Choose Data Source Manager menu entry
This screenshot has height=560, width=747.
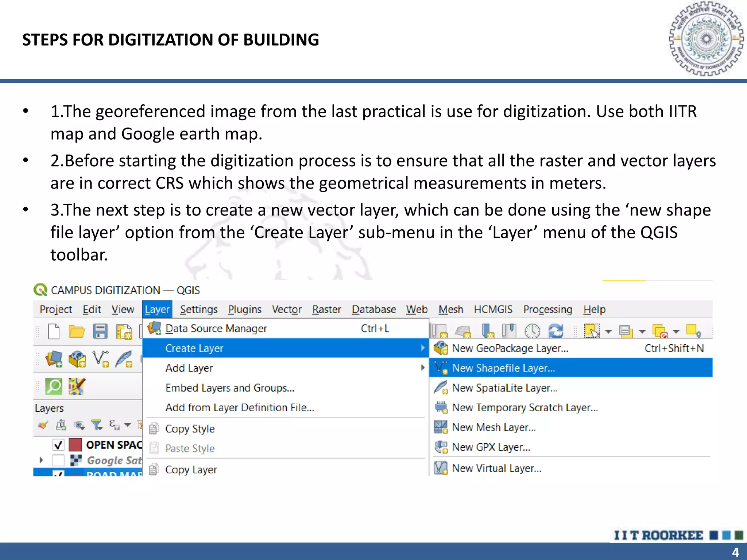coord(286,328)
